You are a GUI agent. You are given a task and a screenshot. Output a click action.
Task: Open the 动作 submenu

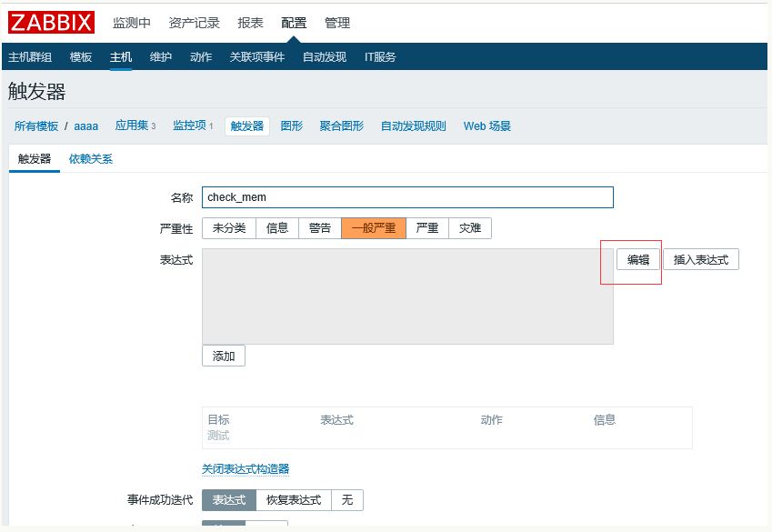click(201, 57)
